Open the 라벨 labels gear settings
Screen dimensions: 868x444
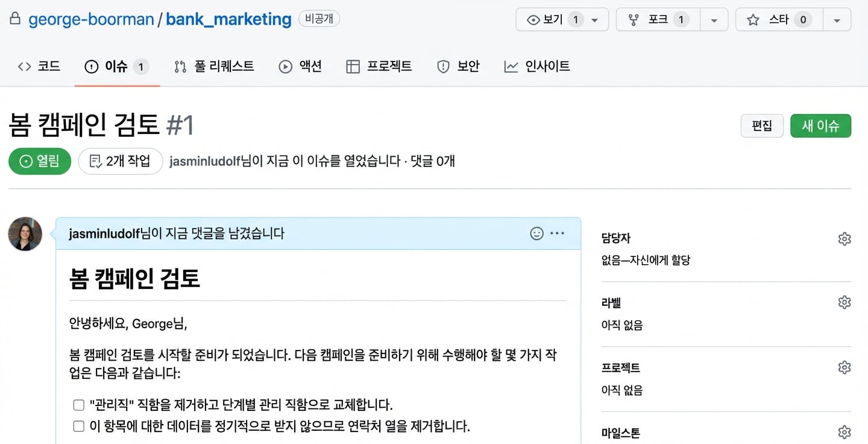point(844,302)
